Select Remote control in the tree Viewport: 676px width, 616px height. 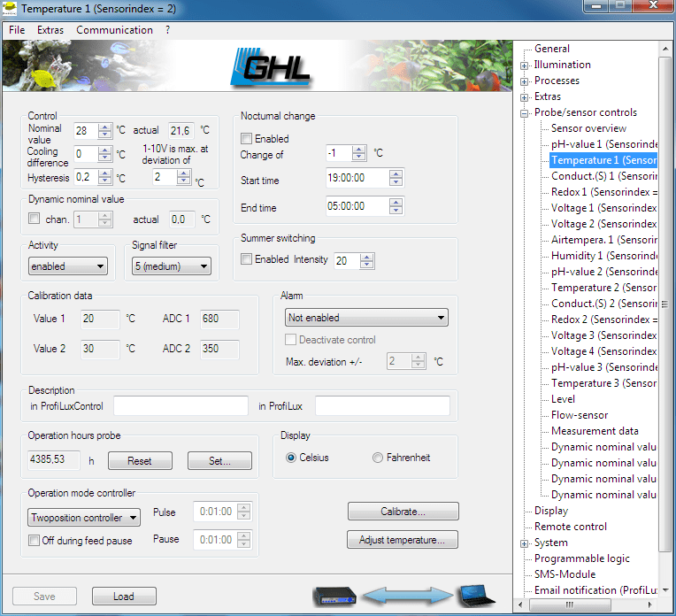[x=571, y=527]
